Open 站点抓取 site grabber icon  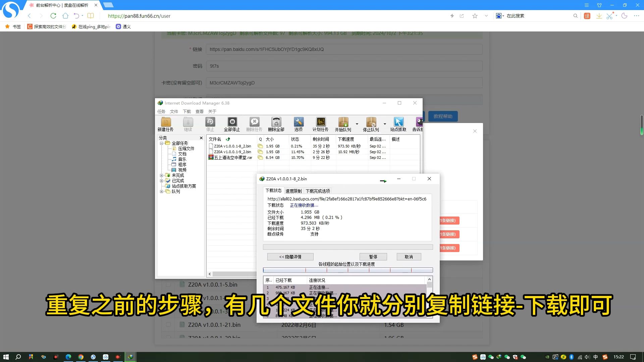click(x=398, y=124)
